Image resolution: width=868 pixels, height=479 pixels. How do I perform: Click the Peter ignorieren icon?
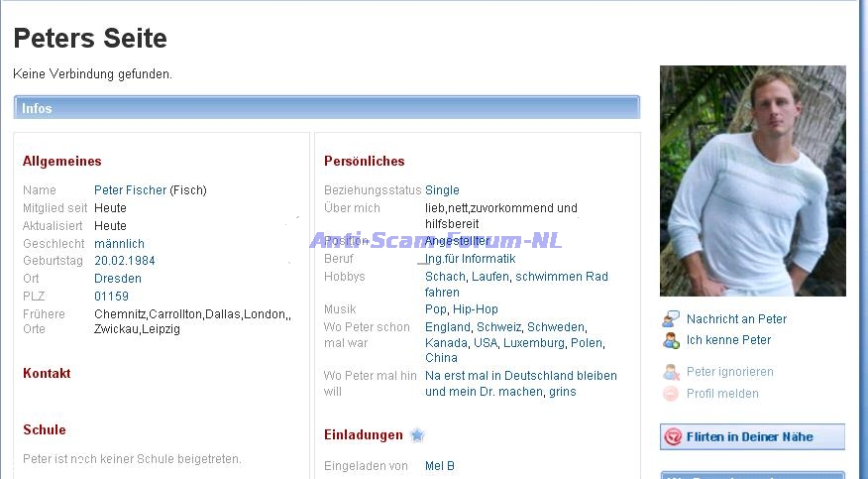coord(671,372)
